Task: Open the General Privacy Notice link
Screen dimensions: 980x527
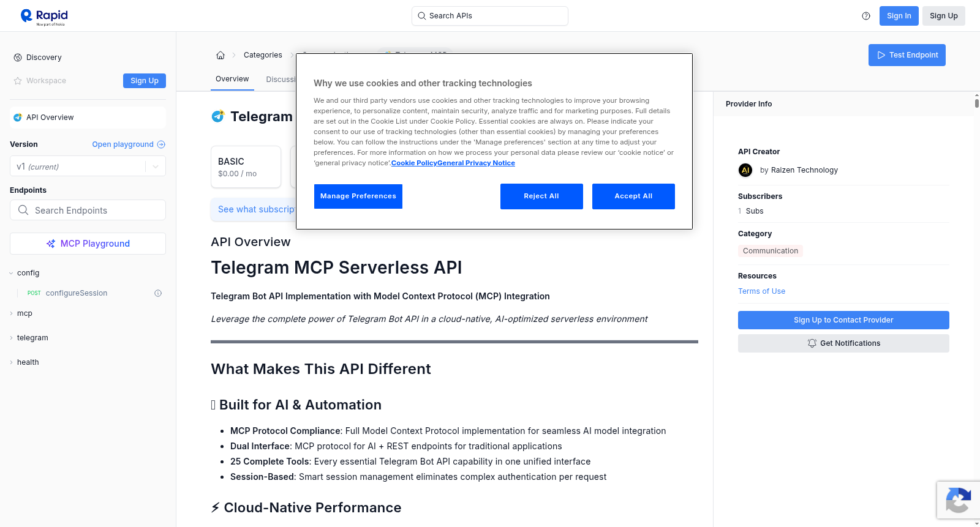Action: tap(476, 163)
